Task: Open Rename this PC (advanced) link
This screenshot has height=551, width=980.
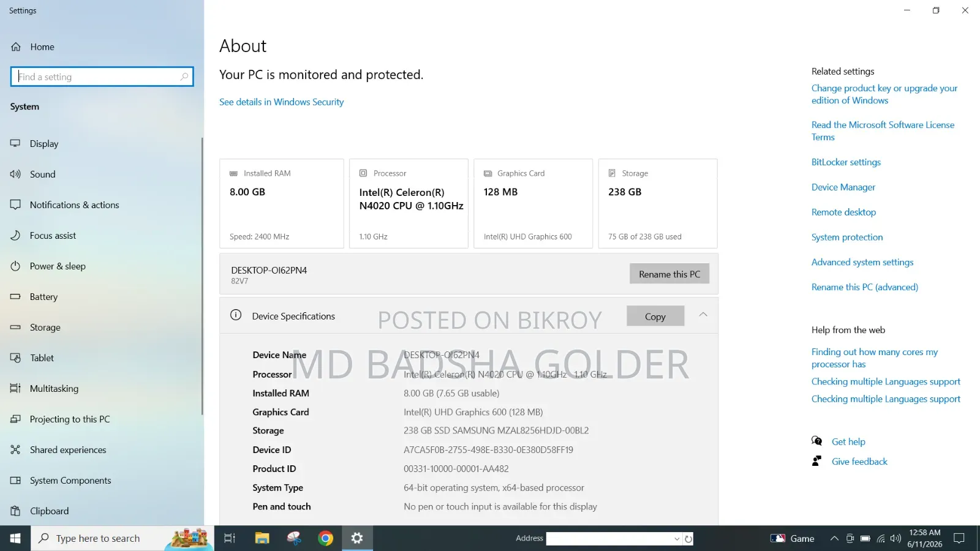Action: point(865,287)
